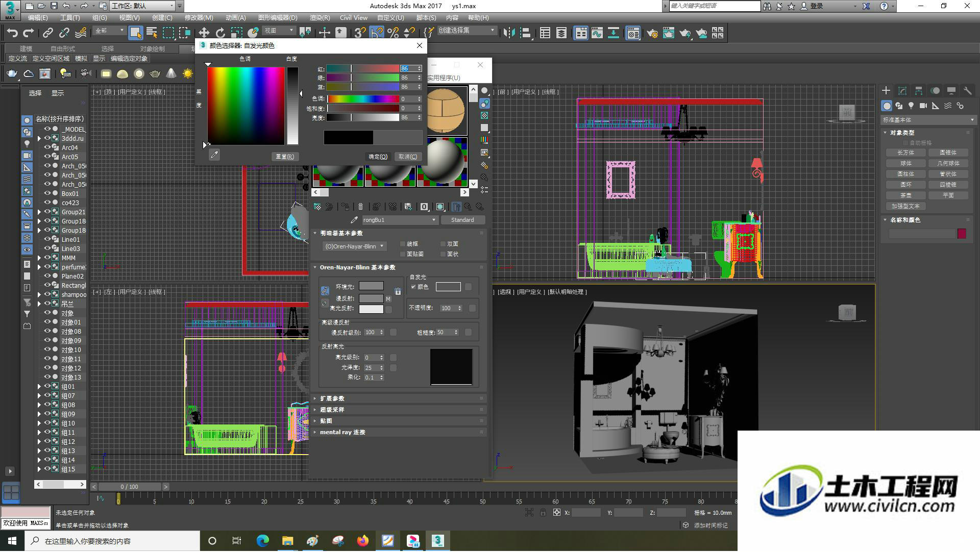Expand the 组01 tree node
This screenshot has width=980, height=552.
[x=39, y=386]
